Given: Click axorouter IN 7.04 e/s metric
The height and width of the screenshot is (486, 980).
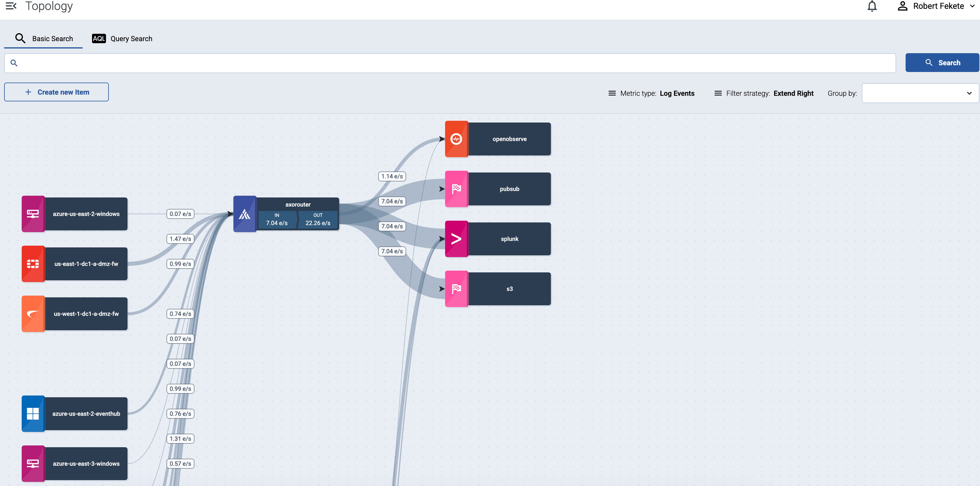Looking at the screenshot, I should click(x=277, y=219).
